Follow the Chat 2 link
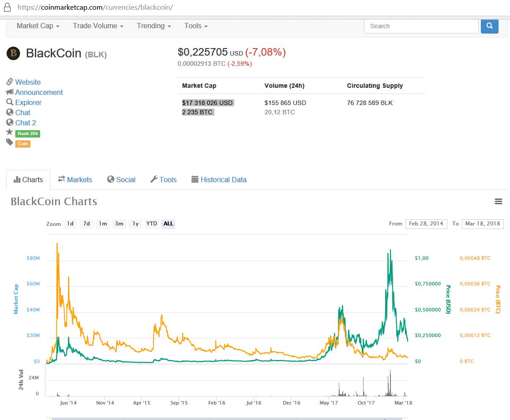Screen dimensions: 510x420 [x=26, y=123]
